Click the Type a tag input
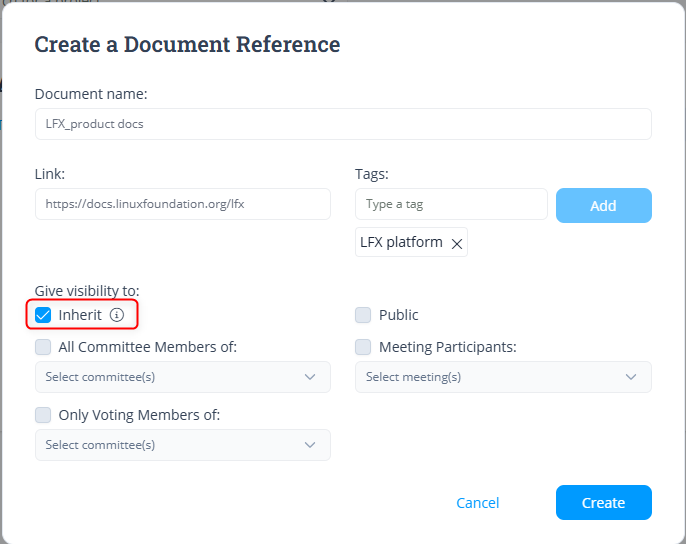Viewport: 686px width, 544px height. [x=450, y=204]
